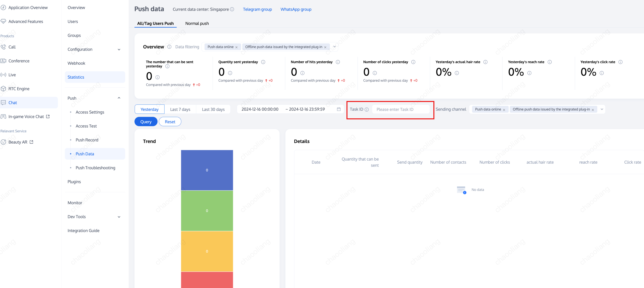
Task: Click the Task ID info icon
Action: click(366, 109)
